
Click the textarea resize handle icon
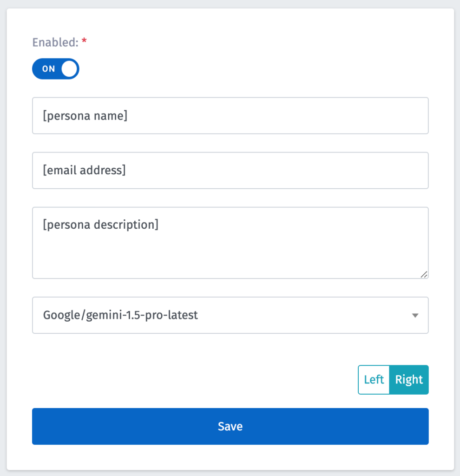(424, 274)
